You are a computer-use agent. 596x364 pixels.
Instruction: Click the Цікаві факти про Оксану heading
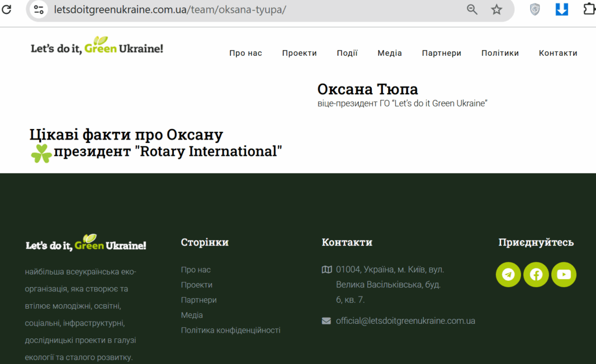(126, 135)
